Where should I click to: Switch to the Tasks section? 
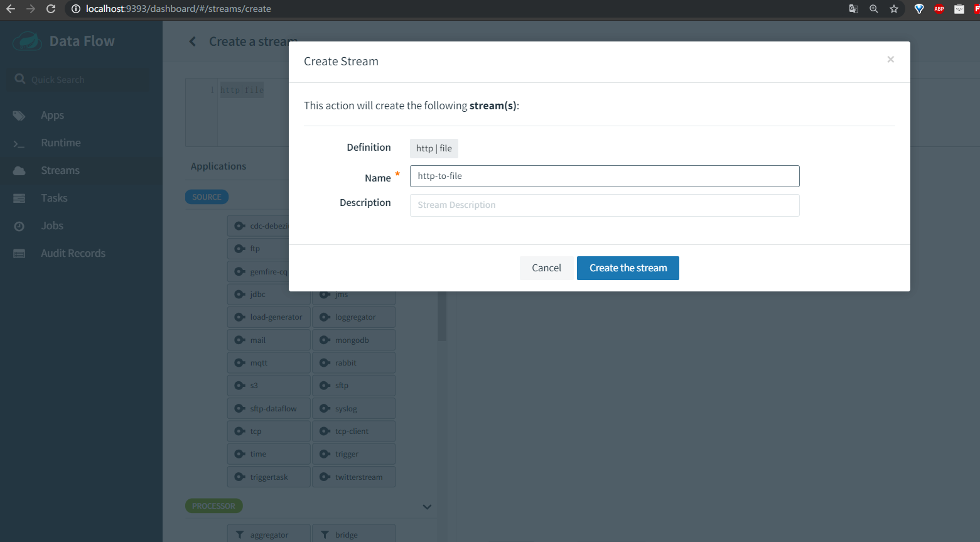pos(53,198)
